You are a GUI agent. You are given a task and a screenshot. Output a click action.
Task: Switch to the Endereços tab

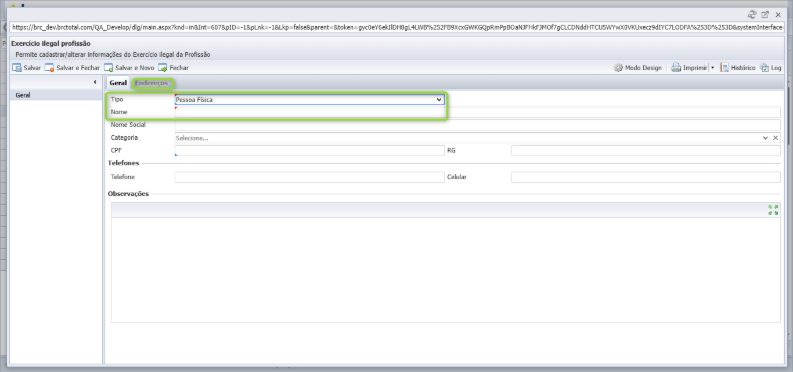tap(151, 83)
